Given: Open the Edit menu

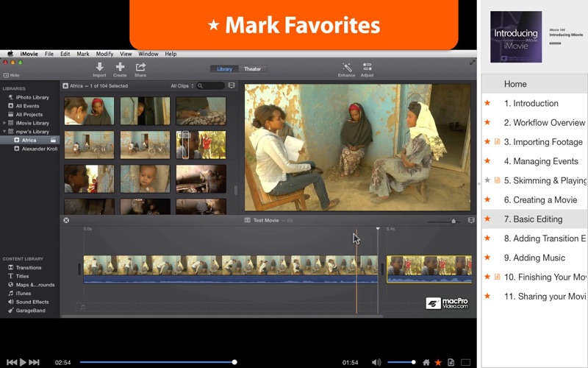Looking at the screenshot, I should (x=65, y=54).
